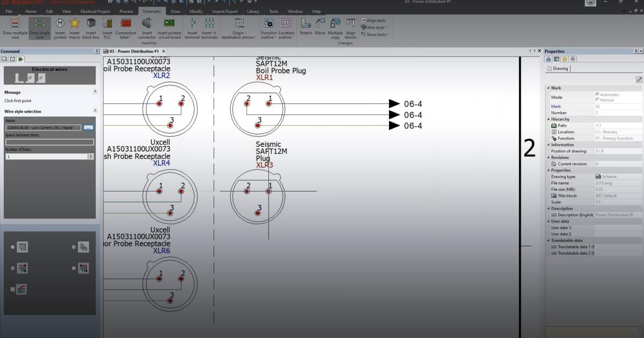
Task: Switch to the Schematic ribbon tab
Action: [151, 11]
